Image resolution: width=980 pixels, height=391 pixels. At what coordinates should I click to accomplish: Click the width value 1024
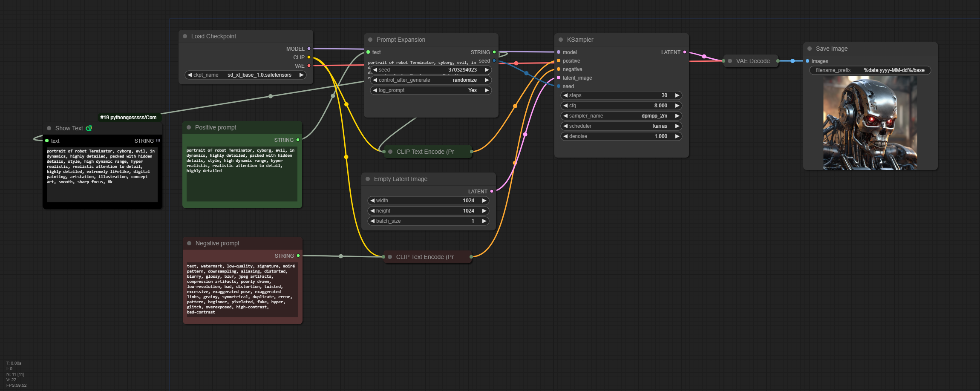coord(469,201)
